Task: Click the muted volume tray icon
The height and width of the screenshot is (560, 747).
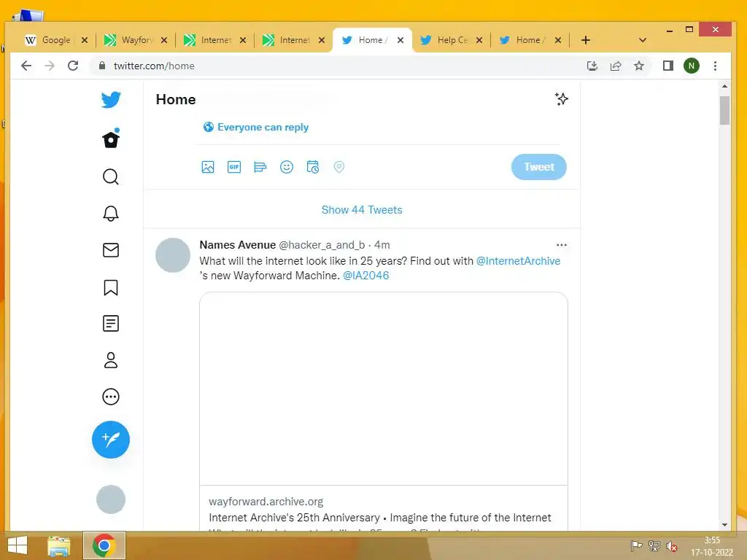Action: 672,546
